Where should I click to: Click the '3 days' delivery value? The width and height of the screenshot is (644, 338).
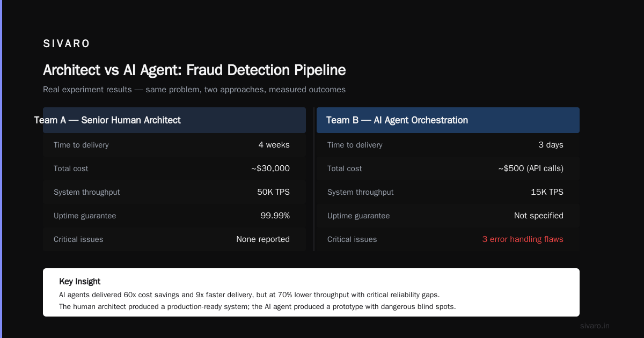click(551, 145)
